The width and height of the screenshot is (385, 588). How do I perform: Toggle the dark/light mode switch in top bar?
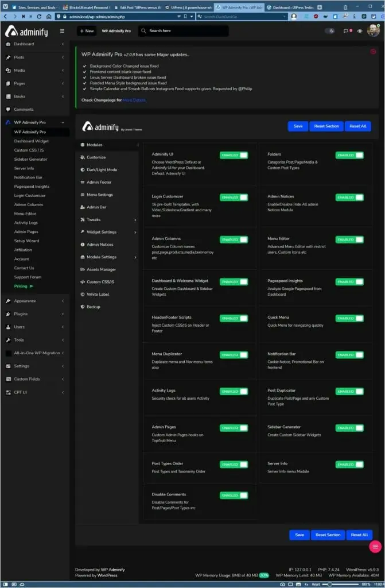(330, 31)
